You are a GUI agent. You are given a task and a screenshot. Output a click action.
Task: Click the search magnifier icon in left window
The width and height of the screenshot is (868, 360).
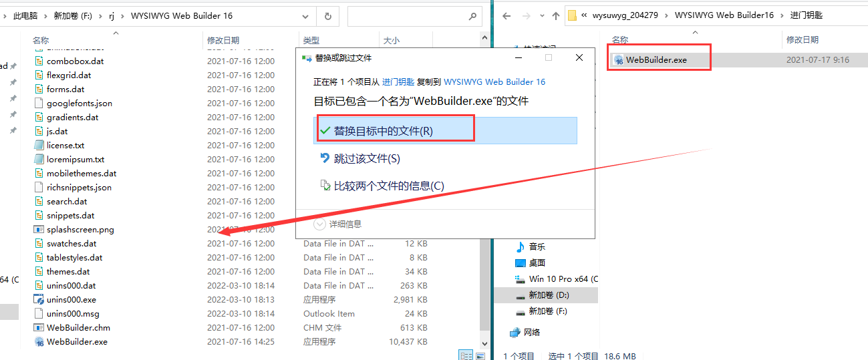pyautogui.click(x=472, y=16)
